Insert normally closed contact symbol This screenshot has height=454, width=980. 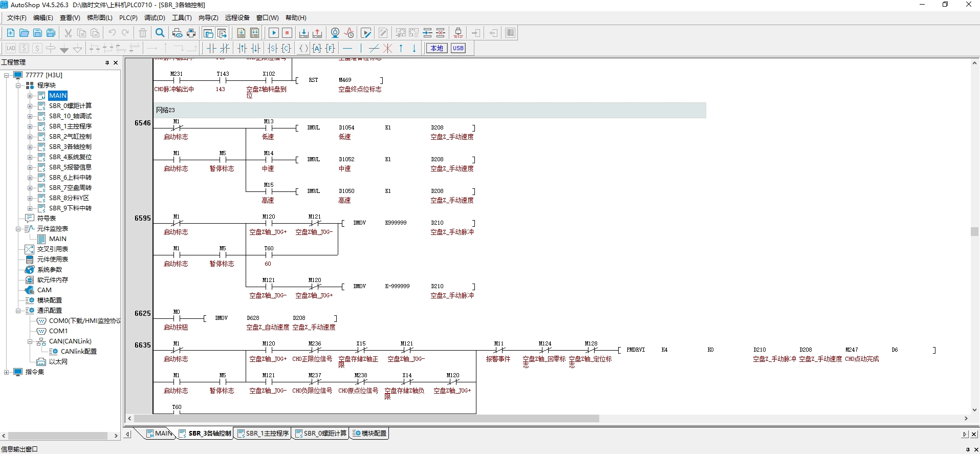225,48
